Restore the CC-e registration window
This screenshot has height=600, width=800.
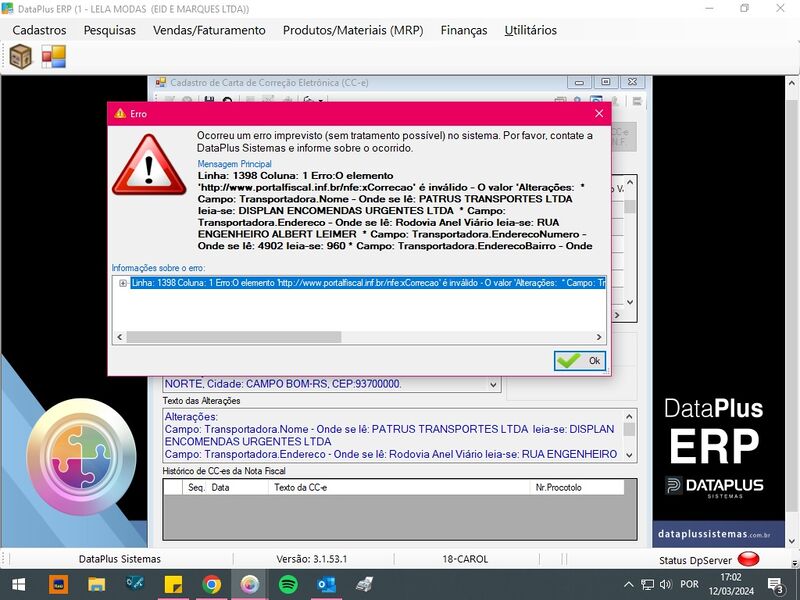point(606,82)
